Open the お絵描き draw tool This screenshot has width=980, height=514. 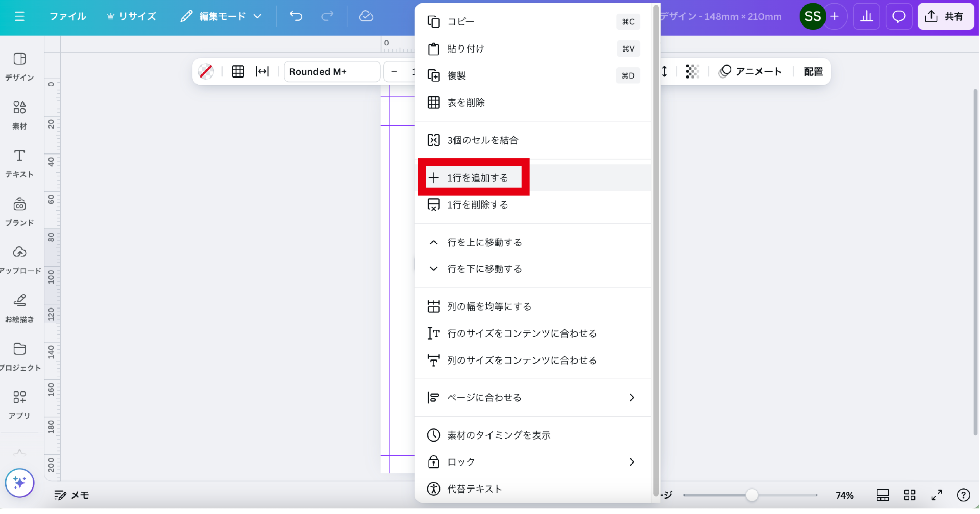tap(19, 308)
